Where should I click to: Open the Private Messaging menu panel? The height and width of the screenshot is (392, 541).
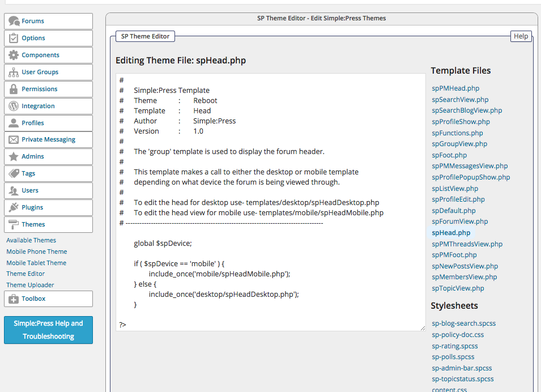pos(48,139)
